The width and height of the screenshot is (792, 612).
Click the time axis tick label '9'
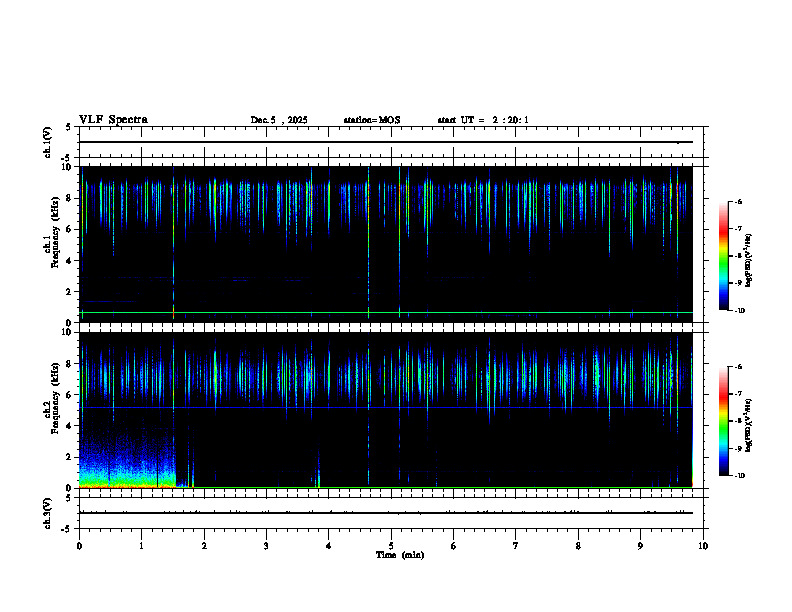640,546
